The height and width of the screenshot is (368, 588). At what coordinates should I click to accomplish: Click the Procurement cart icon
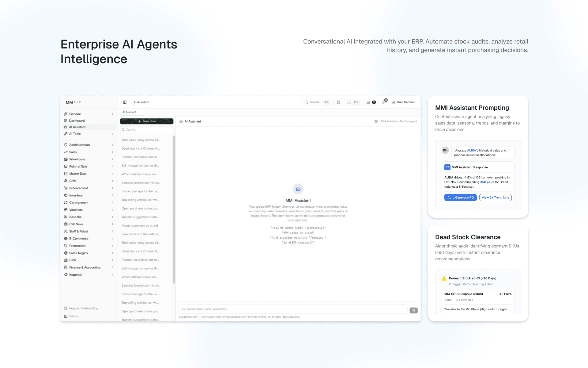click(x=66, y=188)
